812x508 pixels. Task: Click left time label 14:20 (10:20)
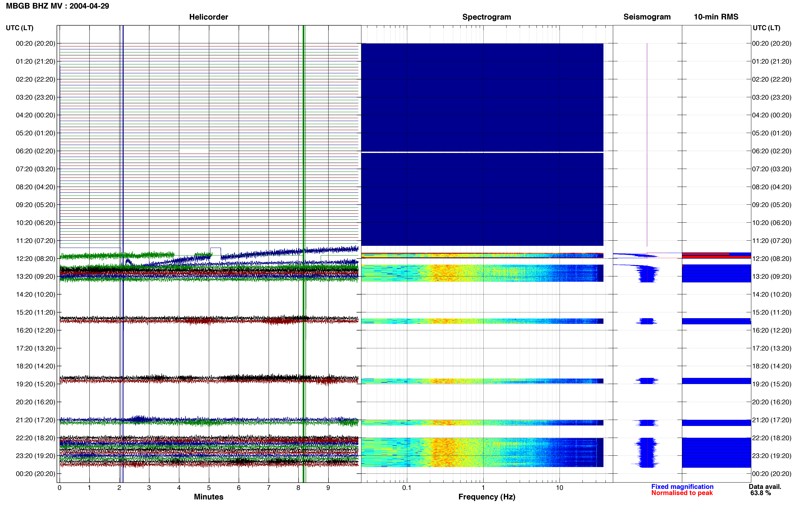pos(36,294)
